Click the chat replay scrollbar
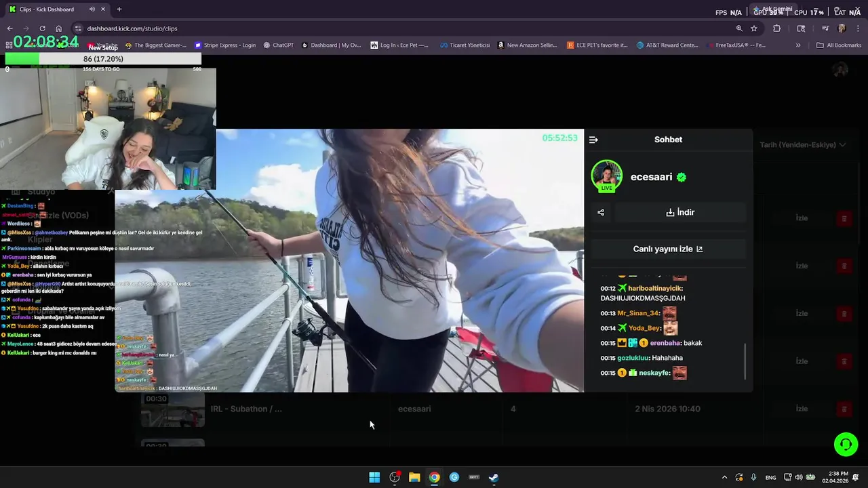 745,361
